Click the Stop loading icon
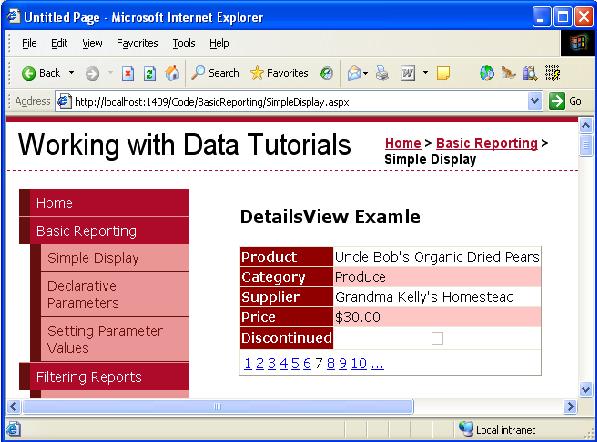 click(x=128, y=73)
